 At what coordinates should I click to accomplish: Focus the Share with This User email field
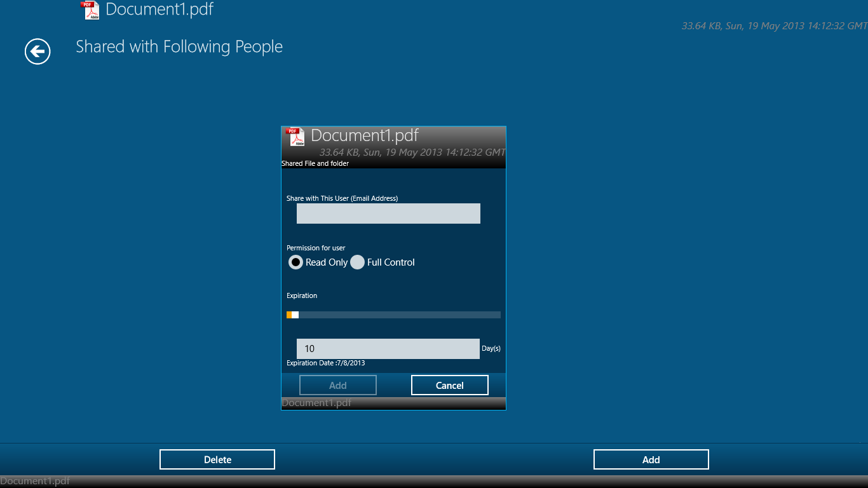pyautogui.click(x=388, y=213)
